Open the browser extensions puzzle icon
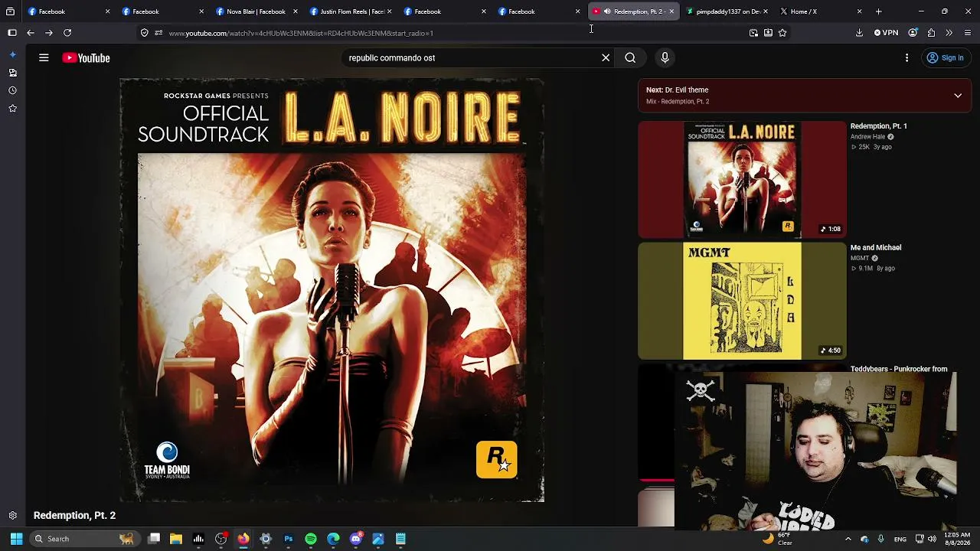 point(931,33)
